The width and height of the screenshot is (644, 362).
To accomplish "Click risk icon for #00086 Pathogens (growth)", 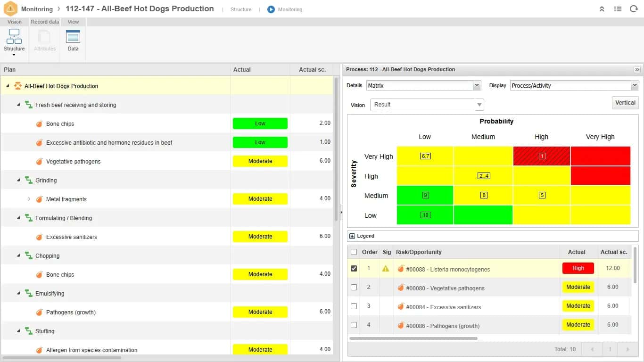I will pyautogui.click(x=401, y=326).
